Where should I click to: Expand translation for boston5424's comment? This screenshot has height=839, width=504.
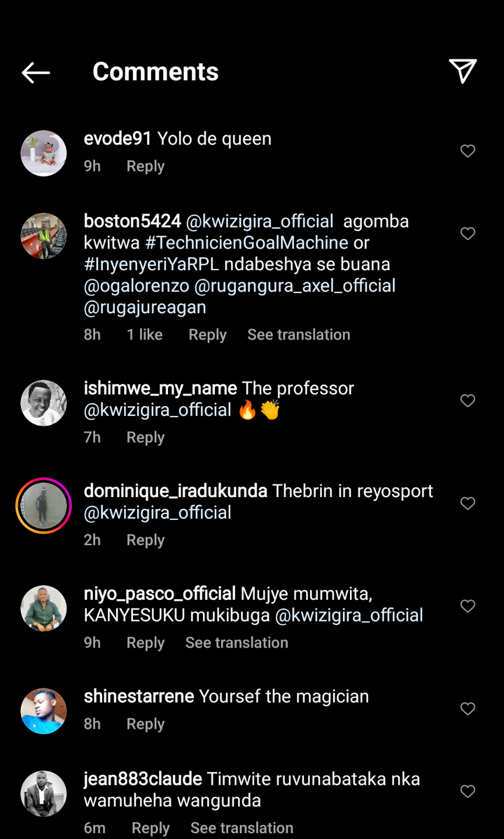(x=299, y=335)
